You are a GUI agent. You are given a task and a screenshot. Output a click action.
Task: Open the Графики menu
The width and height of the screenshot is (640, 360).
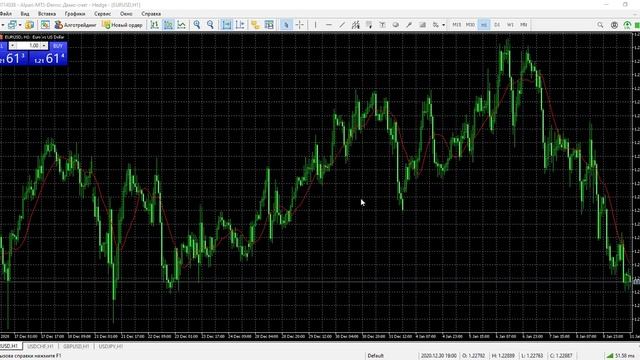tap(75, 13)
